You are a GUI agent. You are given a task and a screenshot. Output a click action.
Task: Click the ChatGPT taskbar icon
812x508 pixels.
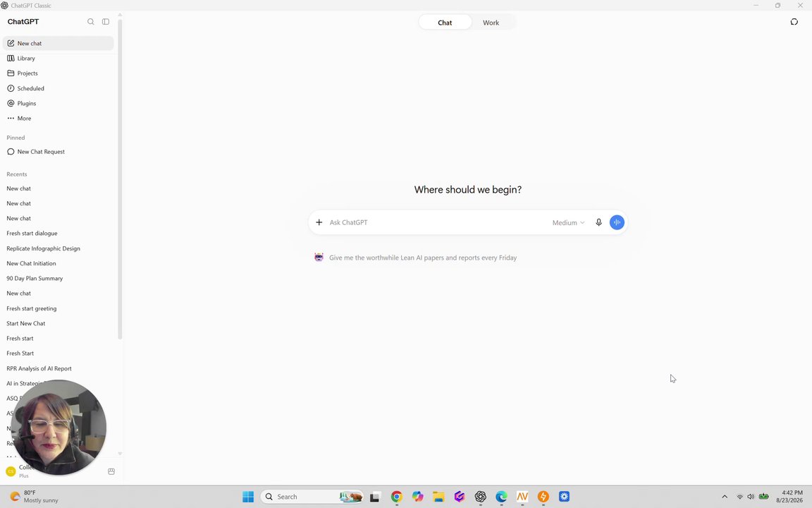pos(481,497)
